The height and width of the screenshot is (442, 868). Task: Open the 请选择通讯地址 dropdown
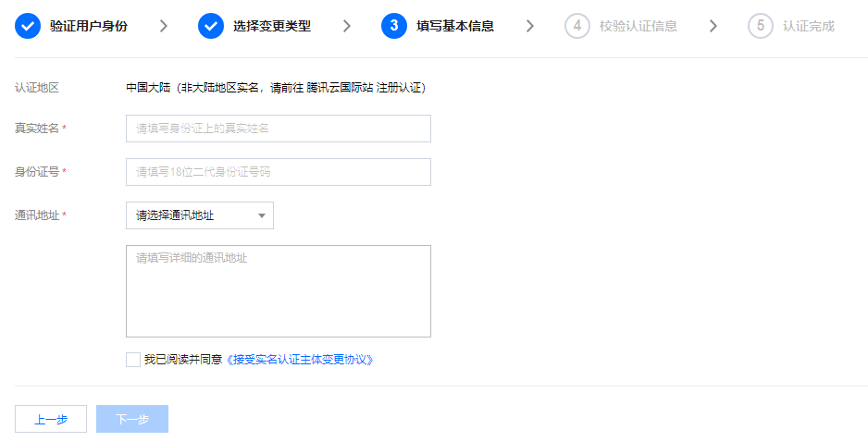tap(200, 215)
